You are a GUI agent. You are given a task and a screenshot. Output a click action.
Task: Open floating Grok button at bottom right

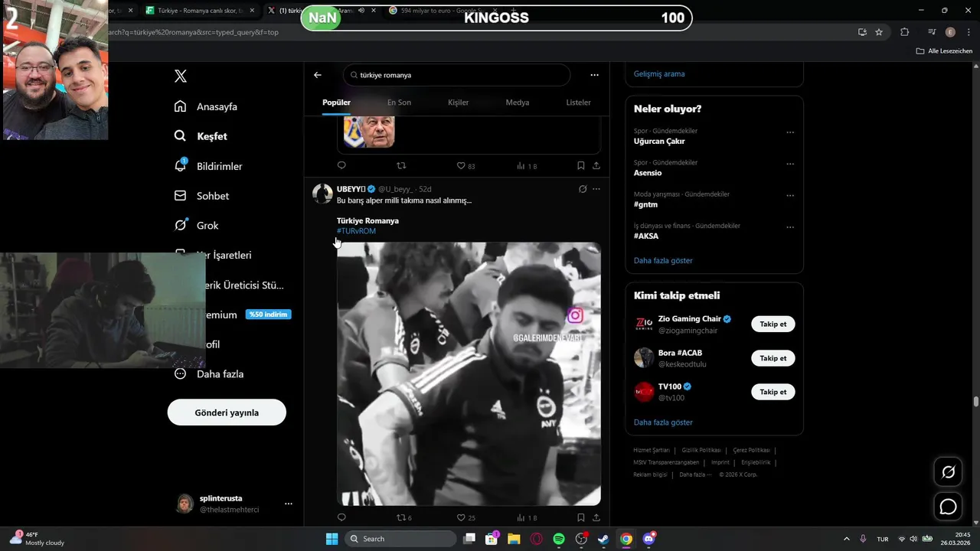tap(948, 472)
